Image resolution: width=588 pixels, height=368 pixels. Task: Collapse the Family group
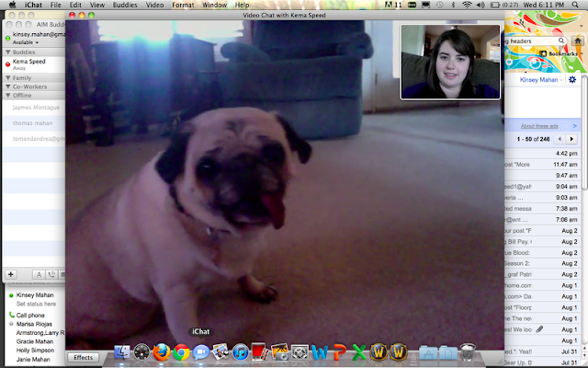point(8,77)
